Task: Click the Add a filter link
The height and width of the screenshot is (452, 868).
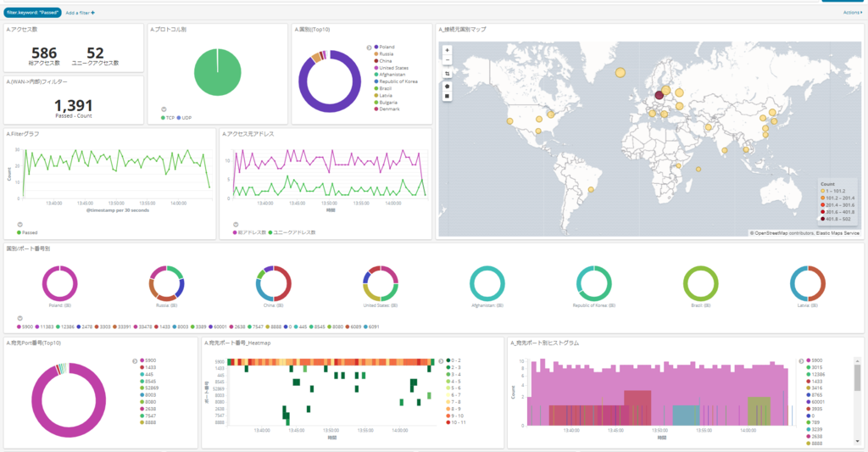Action: pos(80,13)
